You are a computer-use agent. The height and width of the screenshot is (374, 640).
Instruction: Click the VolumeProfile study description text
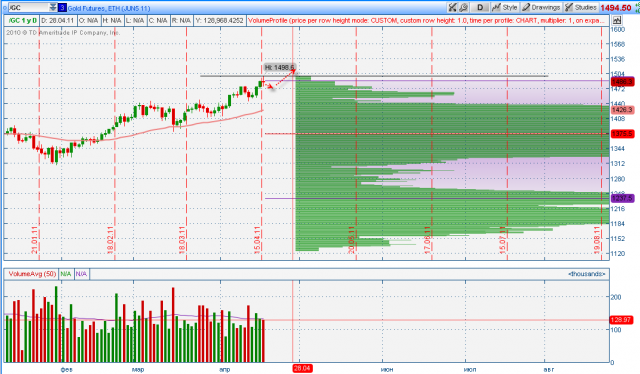tap(427, 20)
